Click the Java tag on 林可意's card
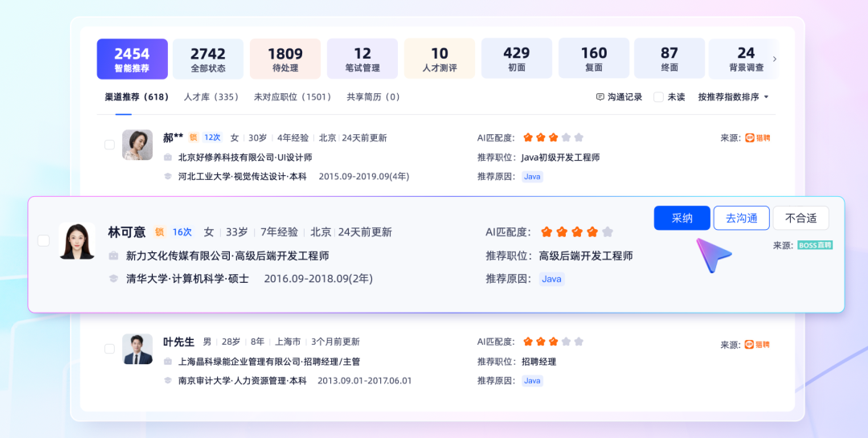The width and height of the screenshot is (868, 438). (x=551, y=279)
